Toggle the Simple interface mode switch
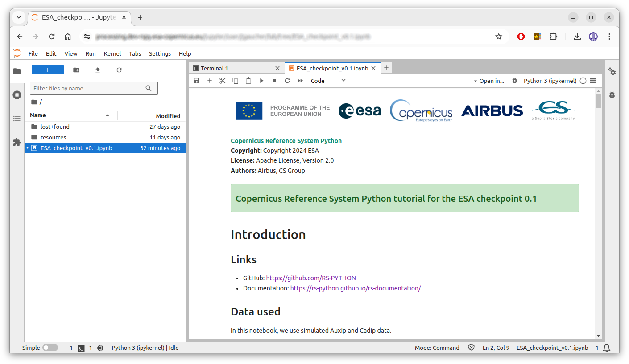Viewport: 629px width, 364px height. click(x=50, y=348)
